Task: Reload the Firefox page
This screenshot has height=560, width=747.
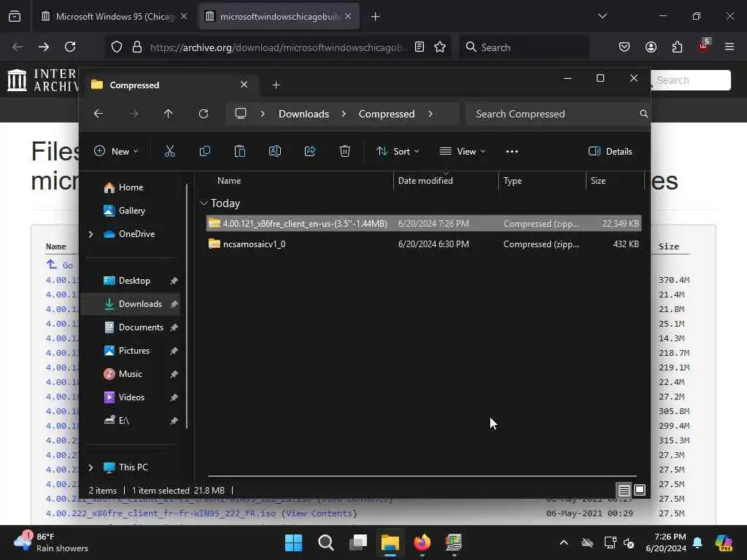Action: pos(70,47)
